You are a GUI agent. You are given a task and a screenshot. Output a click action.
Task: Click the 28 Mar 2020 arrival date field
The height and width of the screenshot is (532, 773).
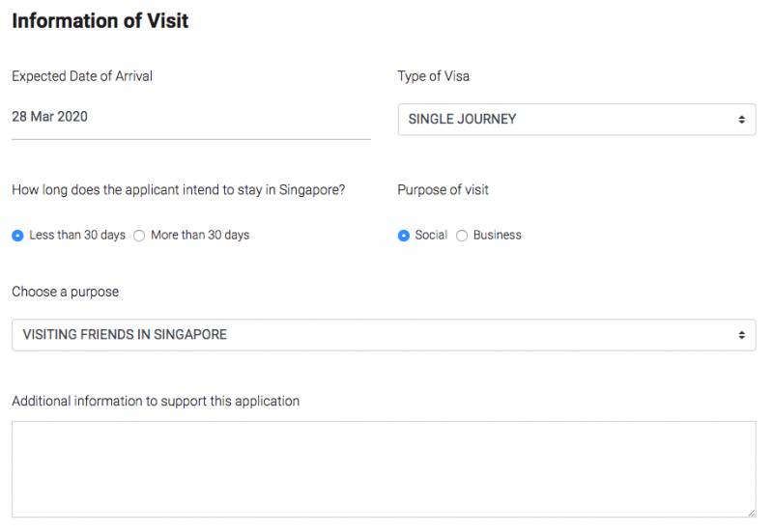(190, 118)
